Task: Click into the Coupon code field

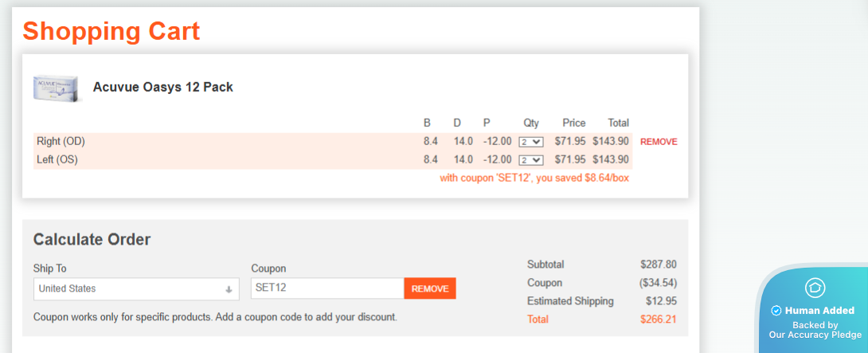Action: [327, 288]
